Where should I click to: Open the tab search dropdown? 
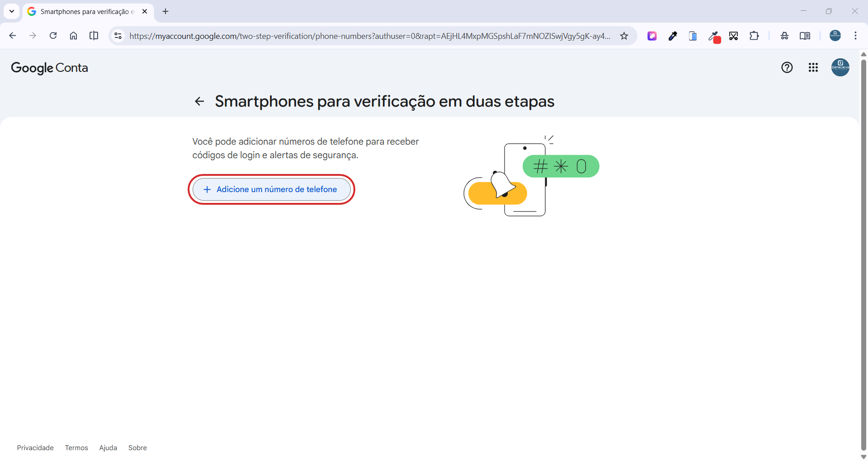click(x=12, y=11)
